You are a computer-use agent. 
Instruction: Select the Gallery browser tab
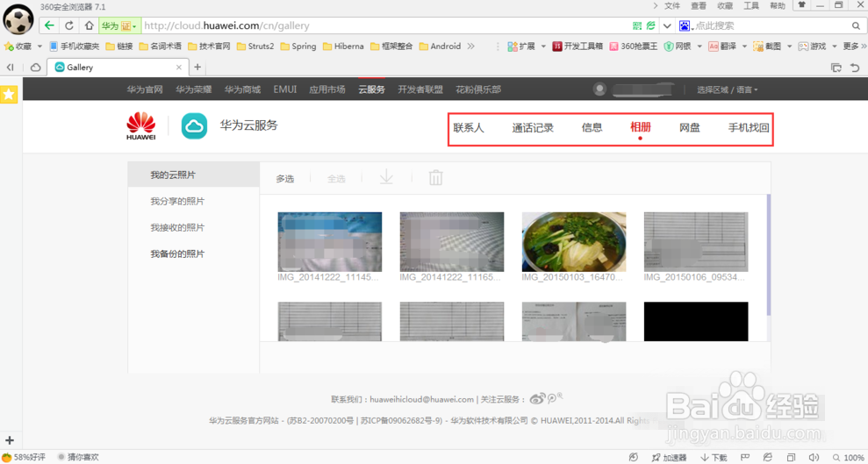tap(118, 68)
